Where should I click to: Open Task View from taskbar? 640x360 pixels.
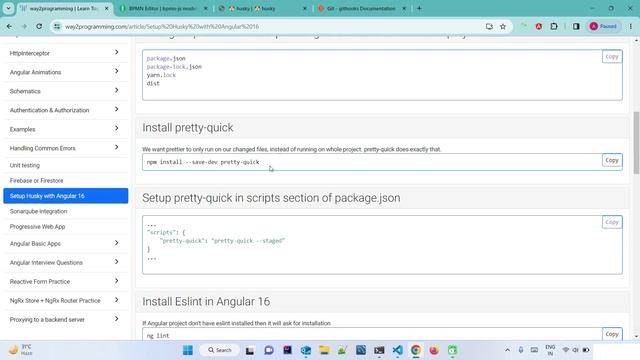(250, 350)
